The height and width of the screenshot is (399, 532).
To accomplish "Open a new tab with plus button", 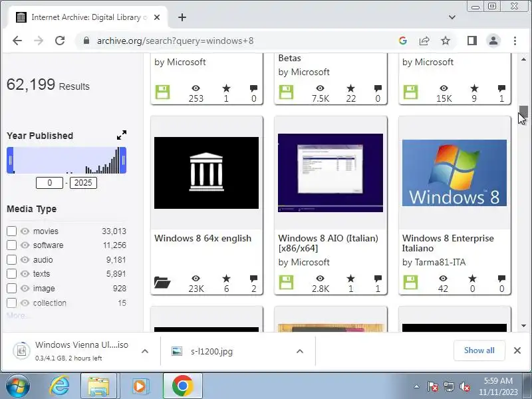I will tap(182, 17).
